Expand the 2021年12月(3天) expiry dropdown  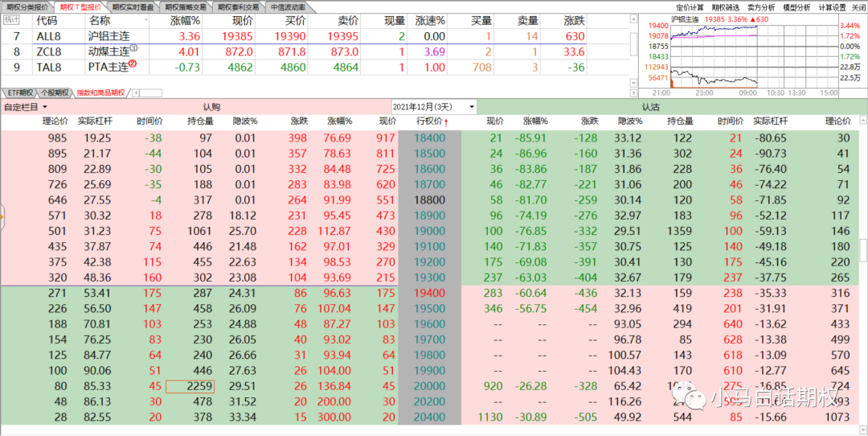[471, 107]
